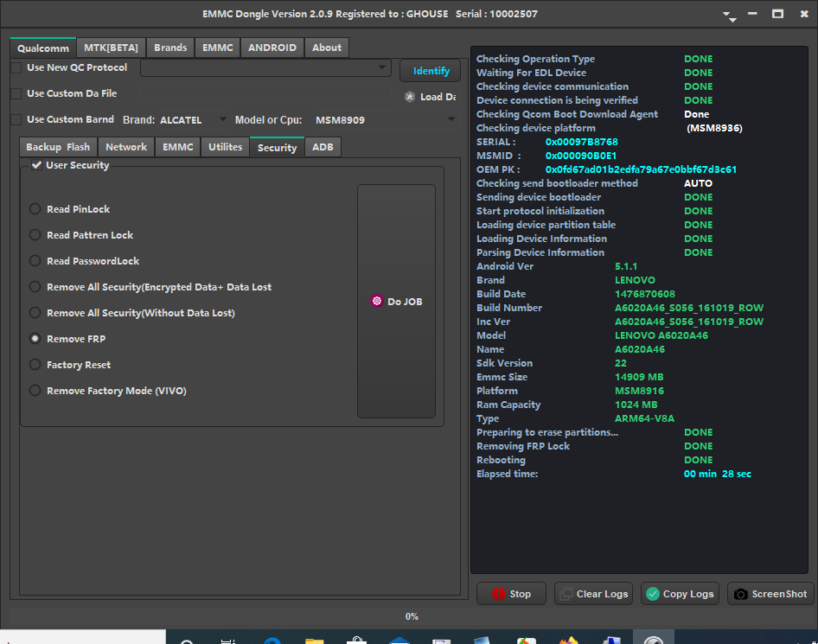Select the Security sub-tab
Screen dimensions: 818x644
tap(277, 148)
